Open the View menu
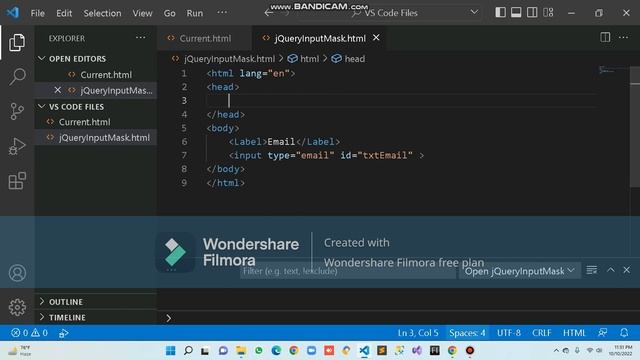Screen dimensions: 640x360 pyautogui.click(x=142, y=13)
